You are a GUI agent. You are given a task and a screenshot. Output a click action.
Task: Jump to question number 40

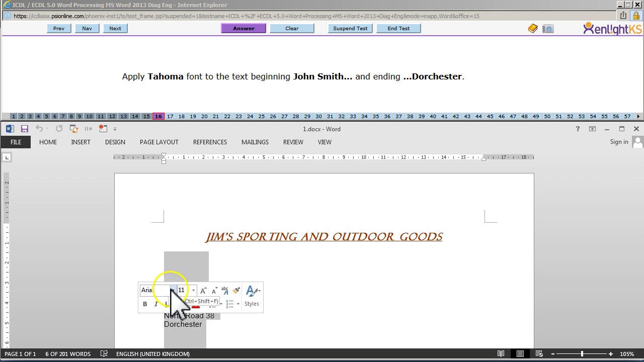pyautogui.click(x=433, y=116)
